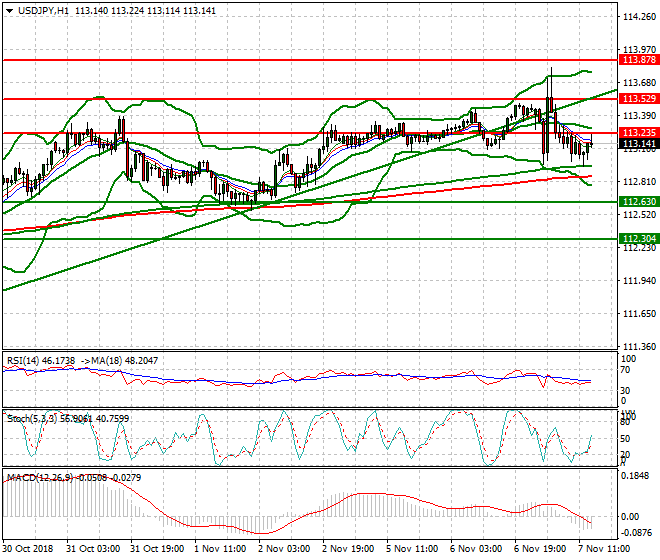Click the 112.304 green support price label
Image resolution: width=660 pixels, height=560 pixels.
tap(639, 239)
